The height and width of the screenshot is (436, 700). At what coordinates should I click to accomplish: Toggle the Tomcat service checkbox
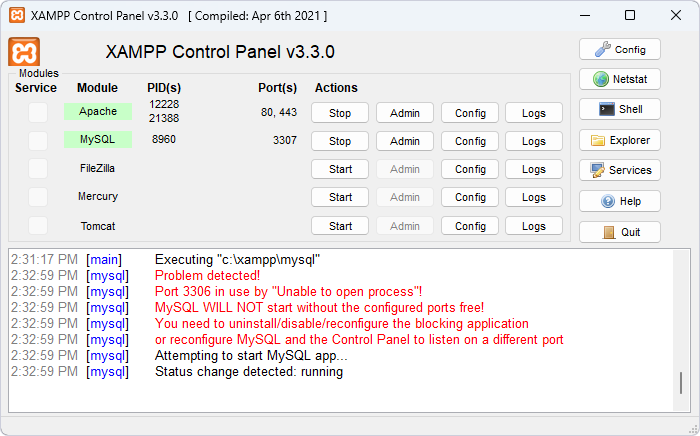(x=38, y=226)
